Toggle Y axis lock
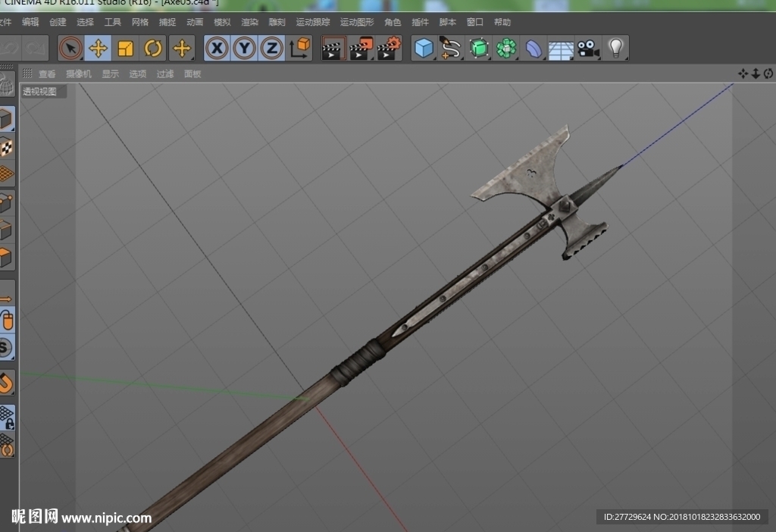Image resolution: width=776 pixels, height=532 pixels. (x=245, y=49)
